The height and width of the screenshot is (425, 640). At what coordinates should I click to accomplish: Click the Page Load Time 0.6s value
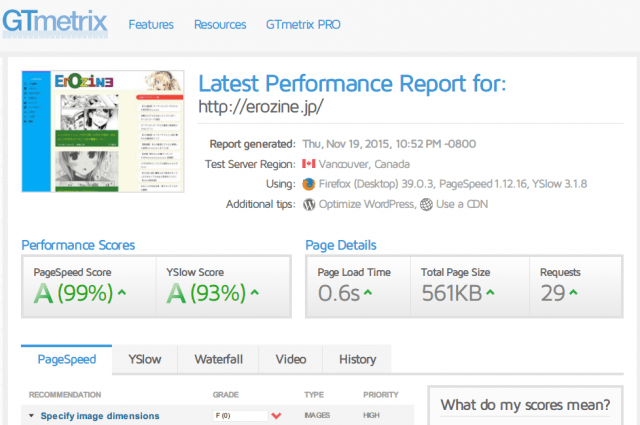click(339, 294)
